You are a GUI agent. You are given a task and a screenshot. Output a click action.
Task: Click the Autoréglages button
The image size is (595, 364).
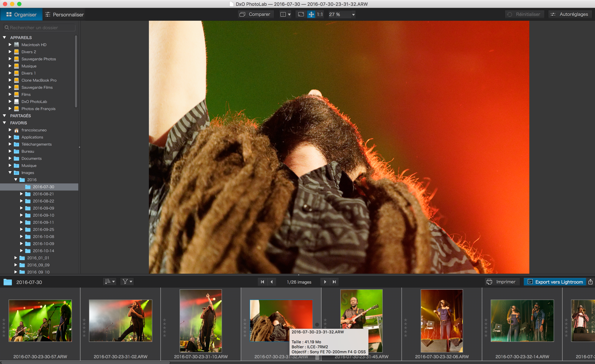569,15
